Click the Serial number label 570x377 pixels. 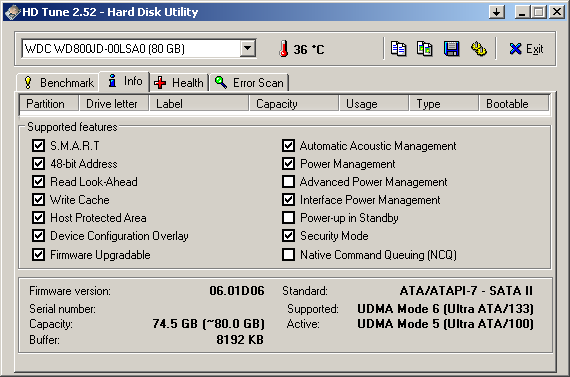coord(63,309)
